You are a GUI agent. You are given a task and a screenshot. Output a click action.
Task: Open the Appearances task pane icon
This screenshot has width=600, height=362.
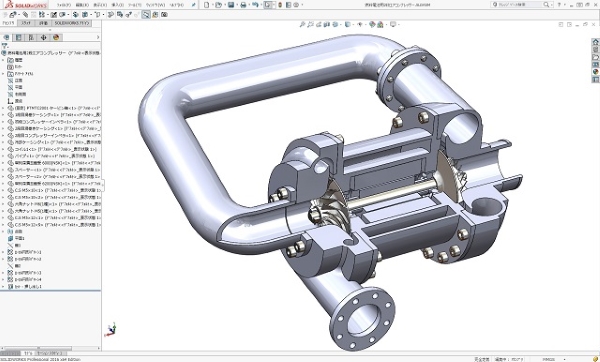pyautogui.click(x=595, y=72)
